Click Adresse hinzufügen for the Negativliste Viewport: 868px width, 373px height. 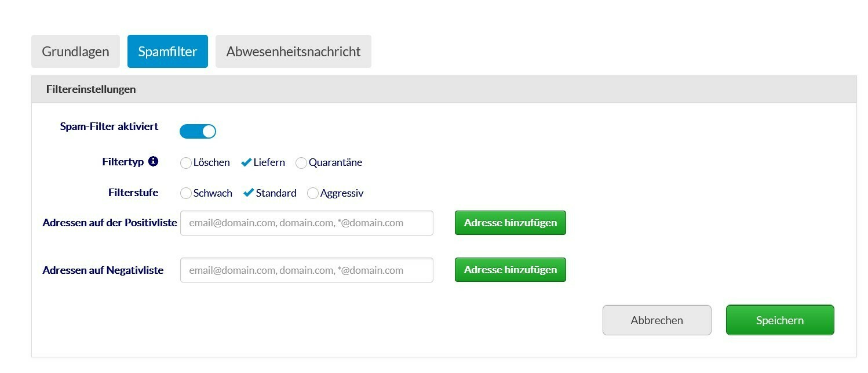point(510,270)
